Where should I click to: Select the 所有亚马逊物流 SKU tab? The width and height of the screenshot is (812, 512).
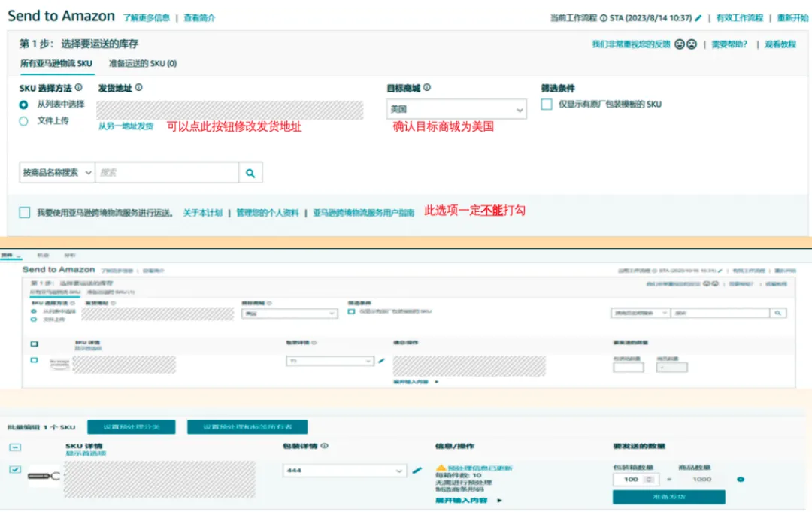[56, 64]
